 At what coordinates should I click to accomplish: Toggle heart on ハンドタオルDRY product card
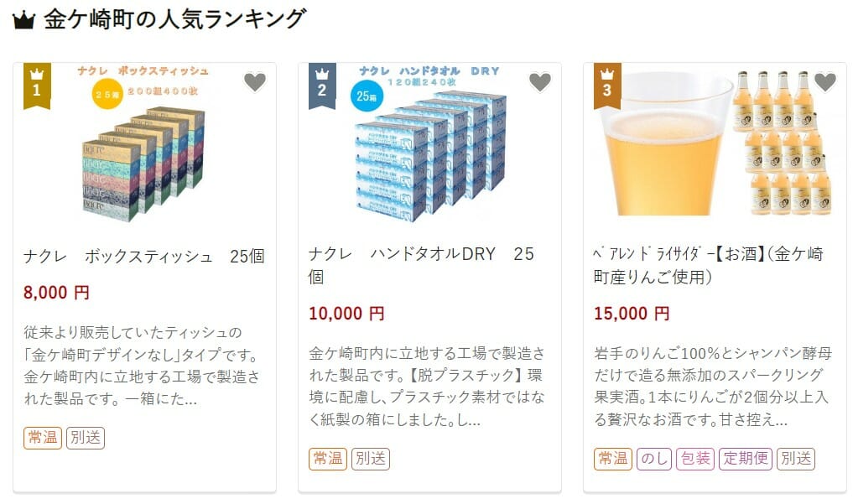(540, 82)
